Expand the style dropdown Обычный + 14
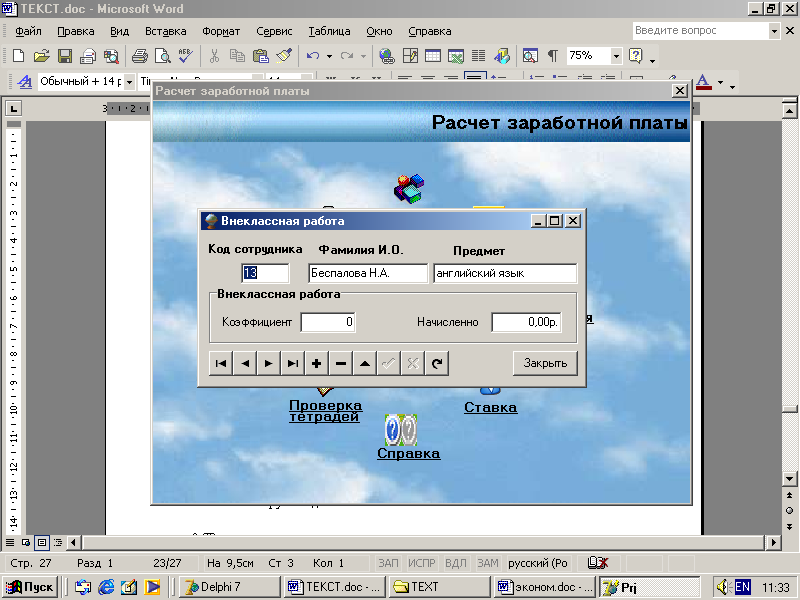The height and width of the screenshot is (600, 800). [129, 82]
